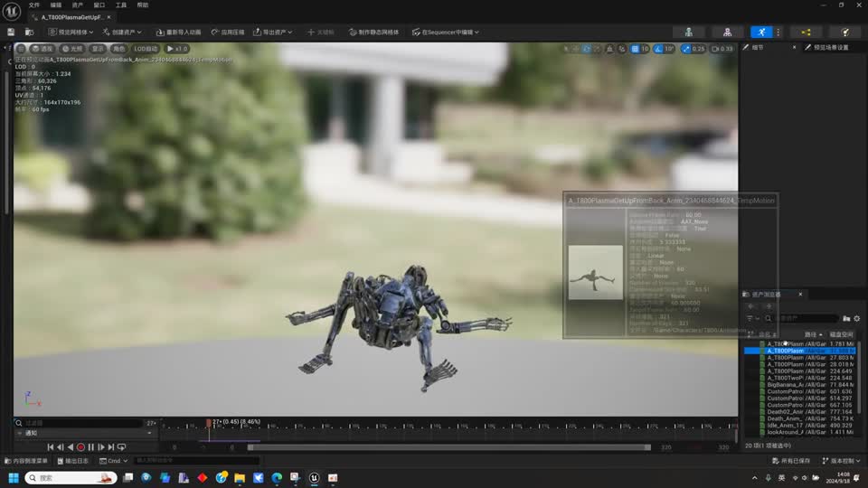Open the Physics asset mode icon

pyautogui.click(x=844, y=32)
